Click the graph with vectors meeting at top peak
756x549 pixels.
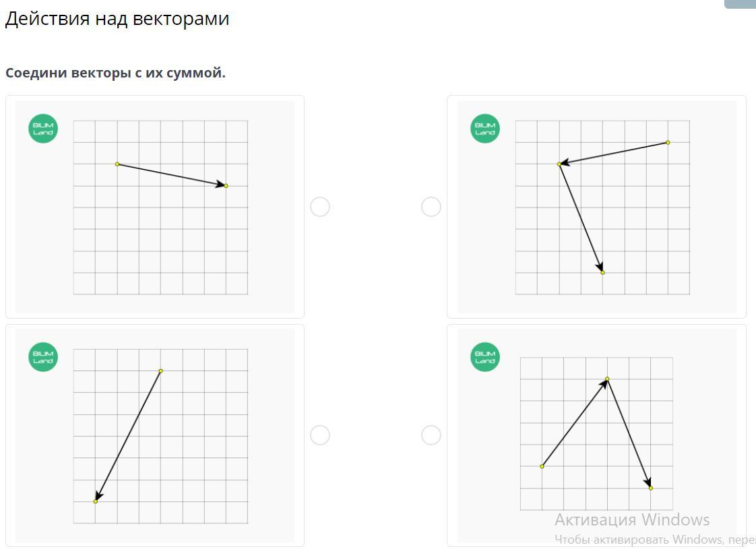[596, 434]
